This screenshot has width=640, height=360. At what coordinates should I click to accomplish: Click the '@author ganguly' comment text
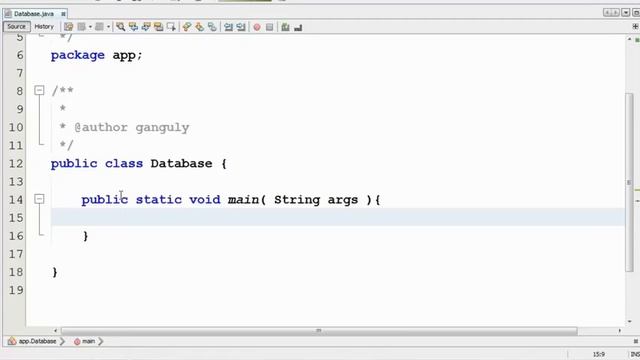(132, 127)
